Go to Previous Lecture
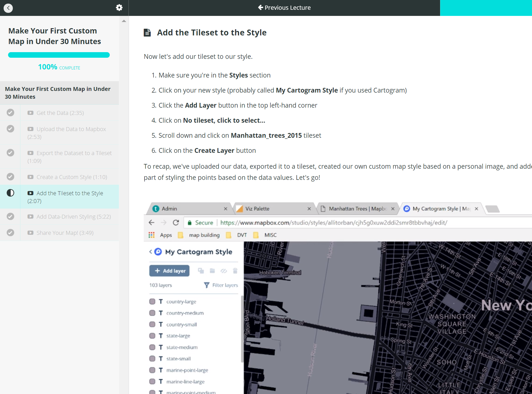532x394 pixels. point(284,8)
